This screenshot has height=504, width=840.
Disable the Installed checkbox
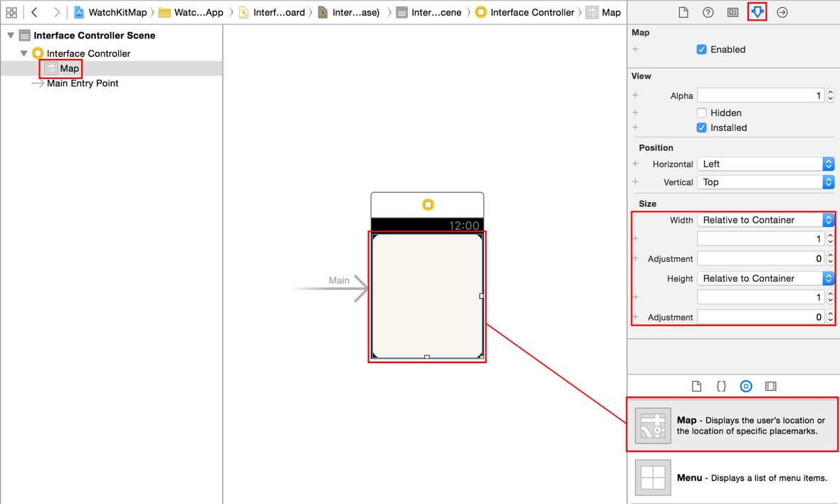pos(701,127)
